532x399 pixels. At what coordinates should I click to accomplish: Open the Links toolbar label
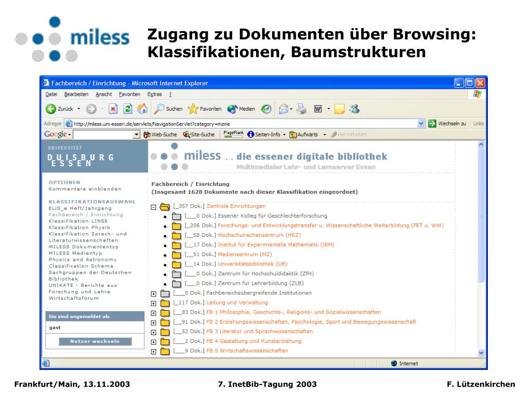tap(478, 124)
